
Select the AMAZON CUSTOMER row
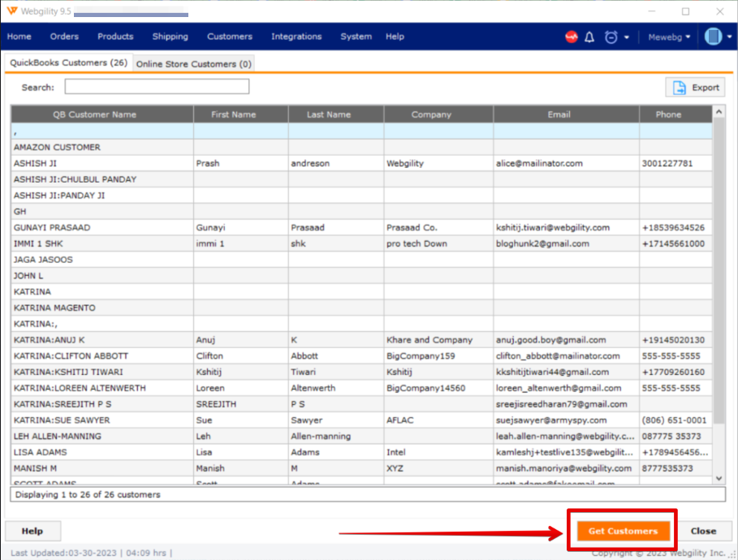coord(361,147)
